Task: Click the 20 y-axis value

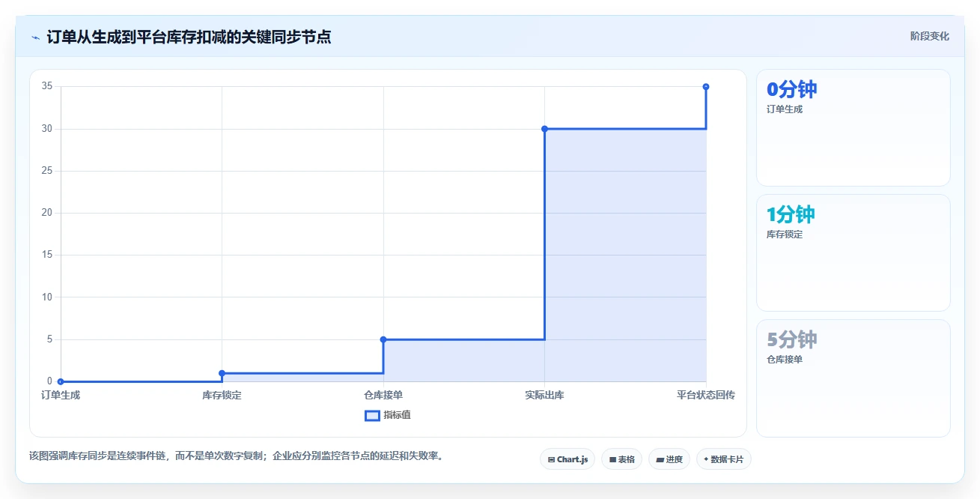Action: pyautogui.click(x=47, y=213)
